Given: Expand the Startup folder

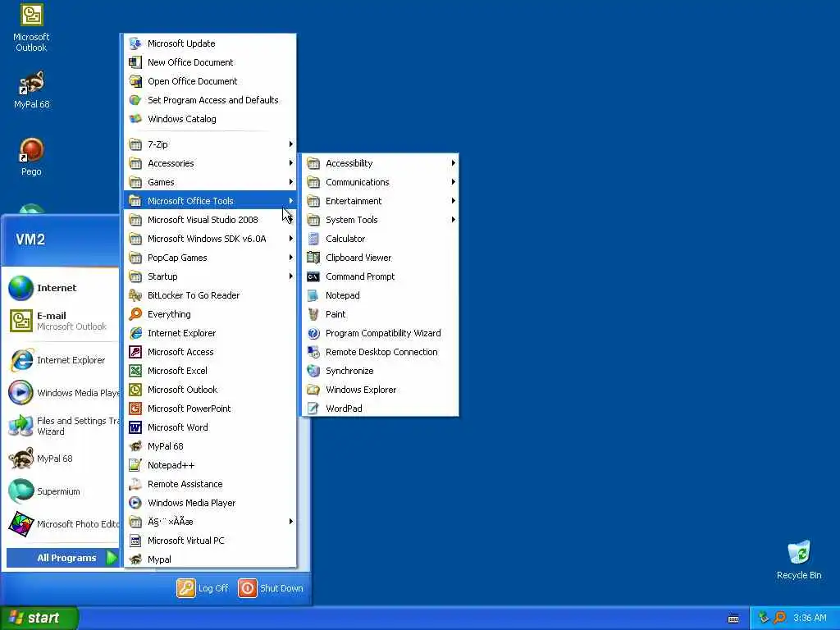Looking at the screenshot, I should (x=210, y=276).
